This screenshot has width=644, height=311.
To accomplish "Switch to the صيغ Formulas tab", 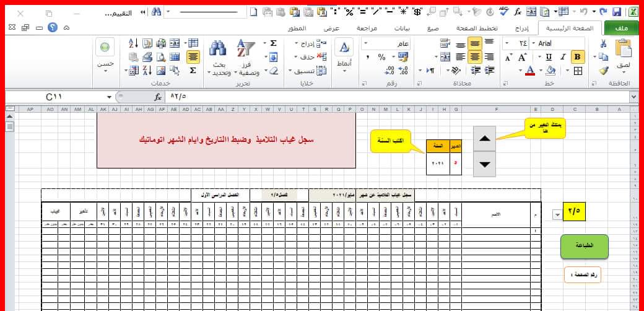I will pos(432,28).
